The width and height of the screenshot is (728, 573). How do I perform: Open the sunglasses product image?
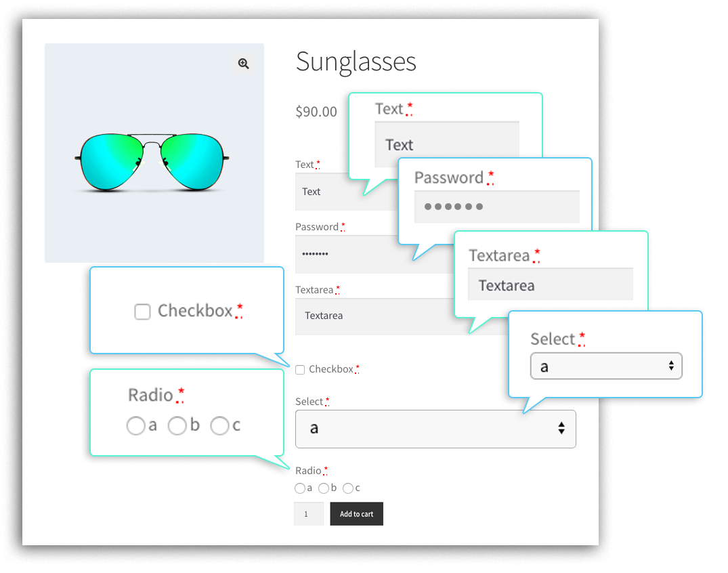(x=154, y=153)
